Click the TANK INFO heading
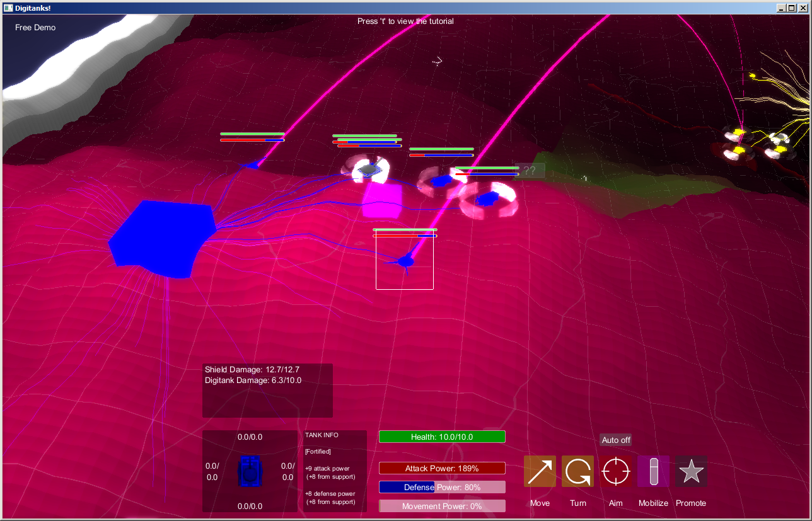 pyautogui.click(x=322, y=435)
